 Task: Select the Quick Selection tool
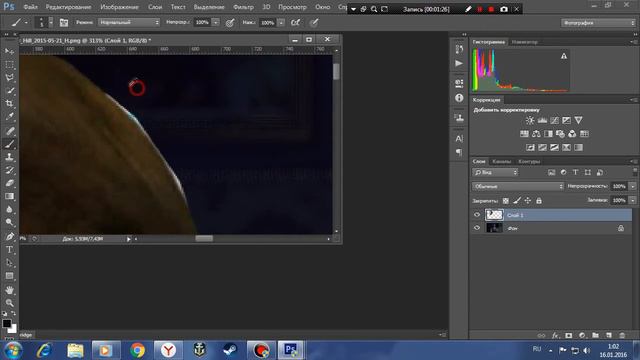[9, 91]
